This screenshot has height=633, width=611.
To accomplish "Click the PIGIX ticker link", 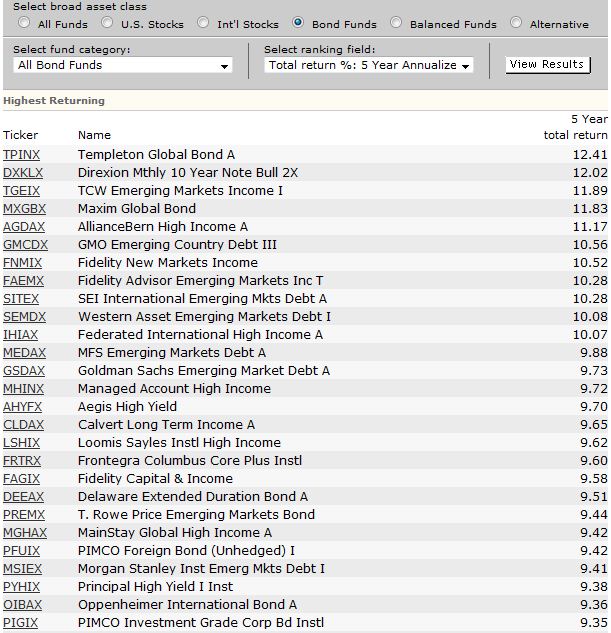I will coord(21,623).
